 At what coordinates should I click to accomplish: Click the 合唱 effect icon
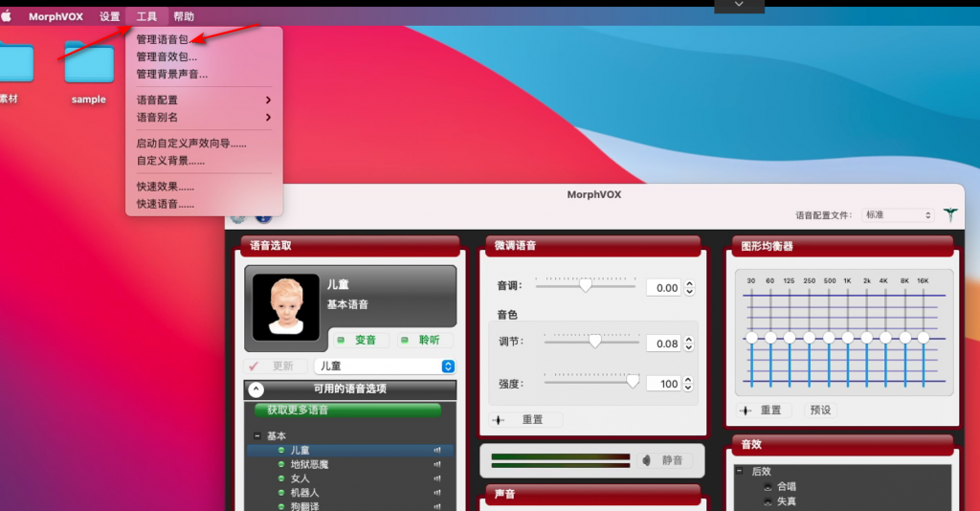click(x=768, y=487)
